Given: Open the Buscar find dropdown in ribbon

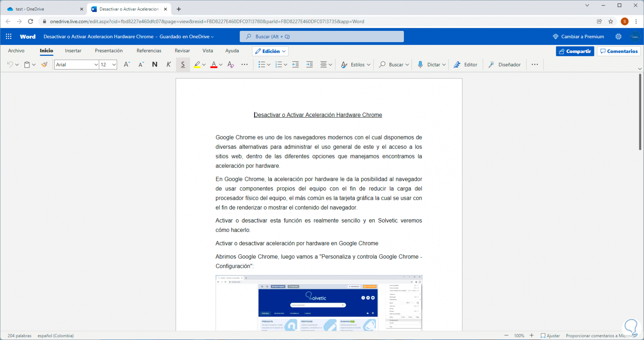Looking at the screenshot, I should (x=394, y=64).
